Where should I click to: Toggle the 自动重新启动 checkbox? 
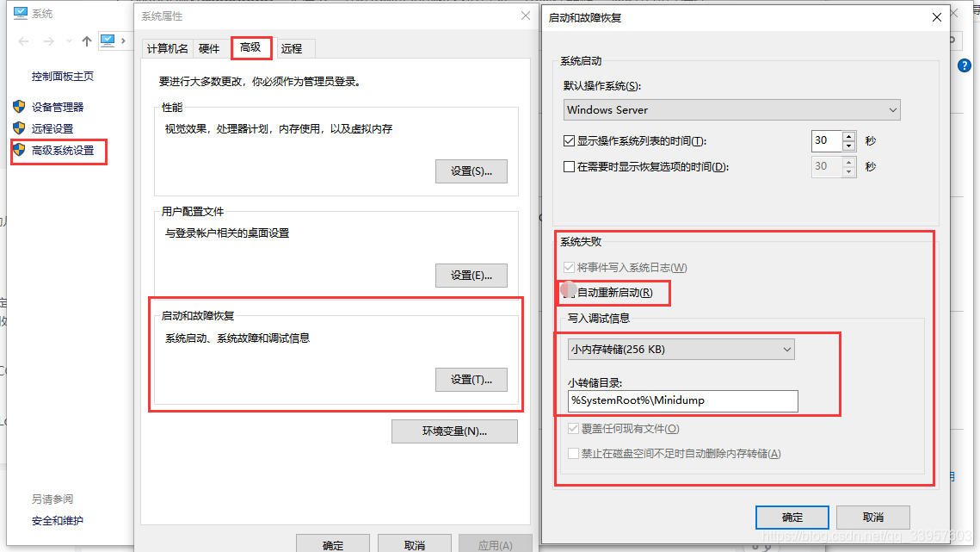[569, 293]
